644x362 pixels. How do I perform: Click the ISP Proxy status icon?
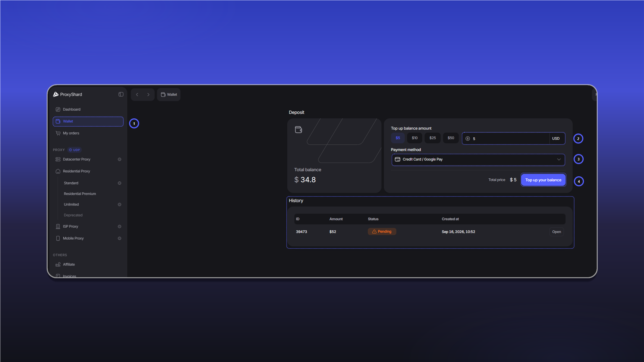pyautogui.click(x=119, y=227)
